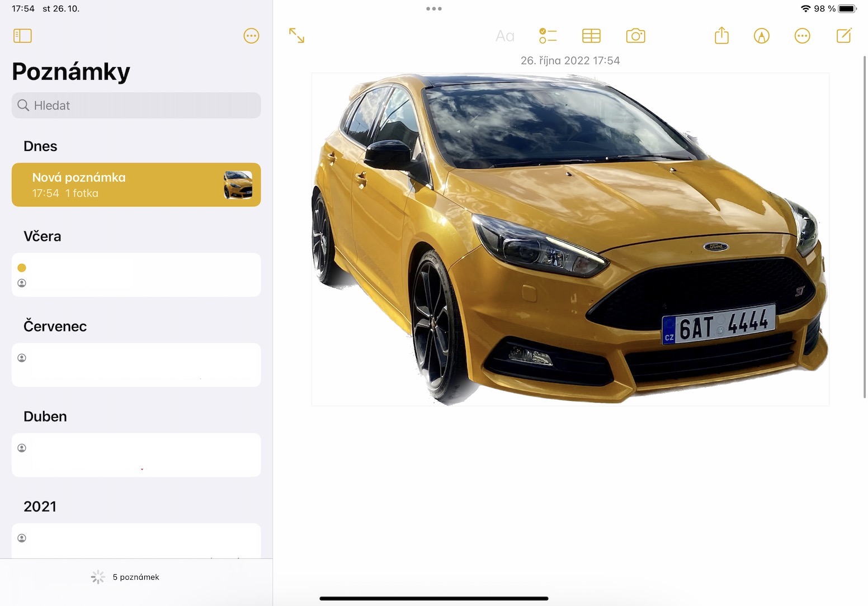Tap the 17:54 clock in status bar

click(23, 8)
